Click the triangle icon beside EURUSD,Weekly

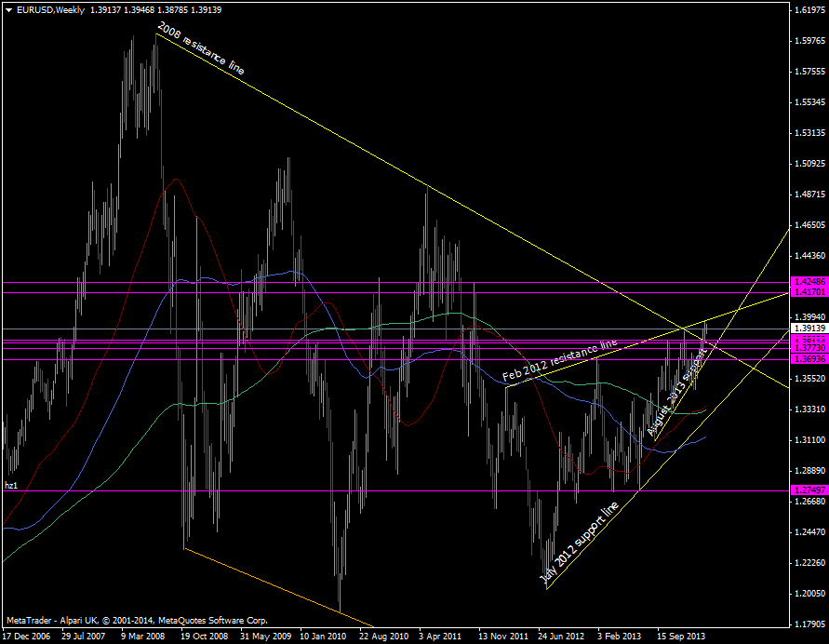pos(8,9)
